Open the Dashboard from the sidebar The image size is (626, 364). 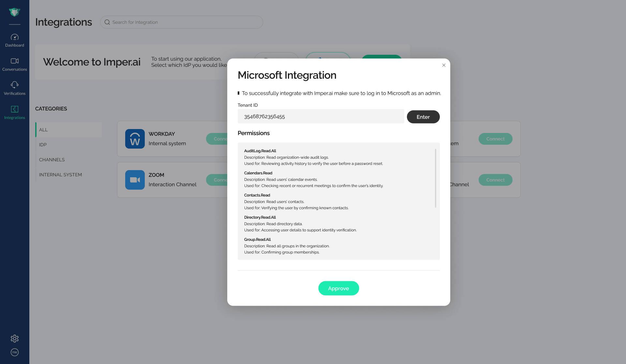(14, 39)
